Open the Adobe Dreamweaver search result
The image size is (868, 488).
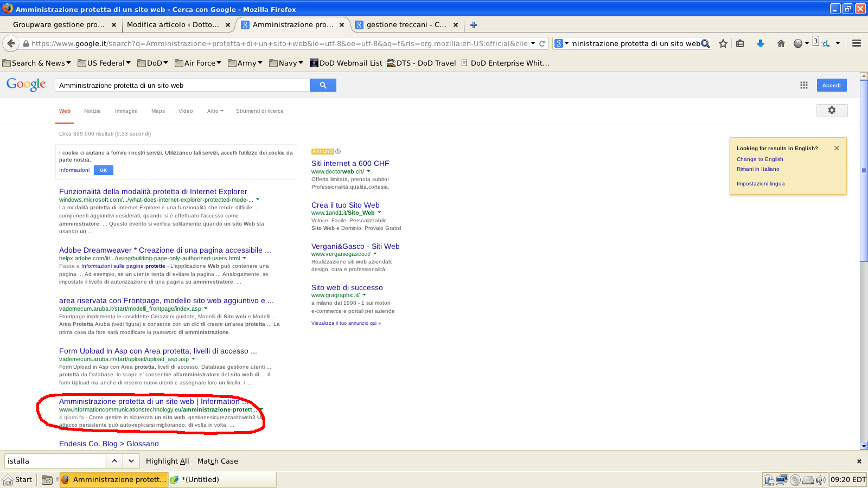point(165,250)
